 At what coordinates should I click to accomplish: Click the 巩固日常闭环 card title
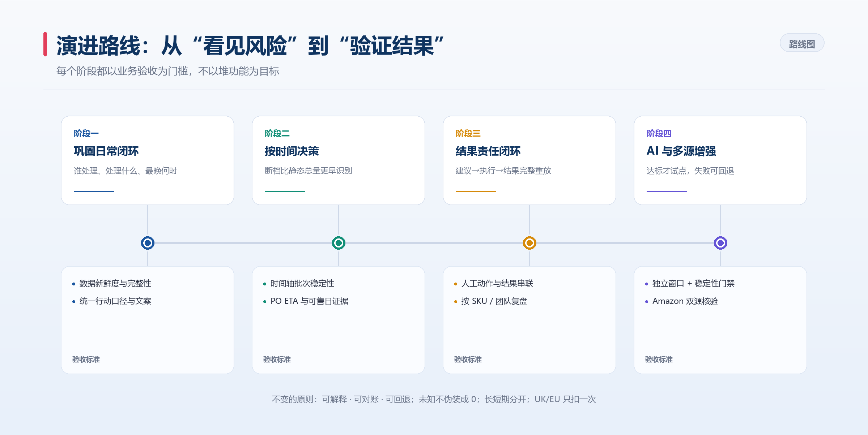(106, 151)
